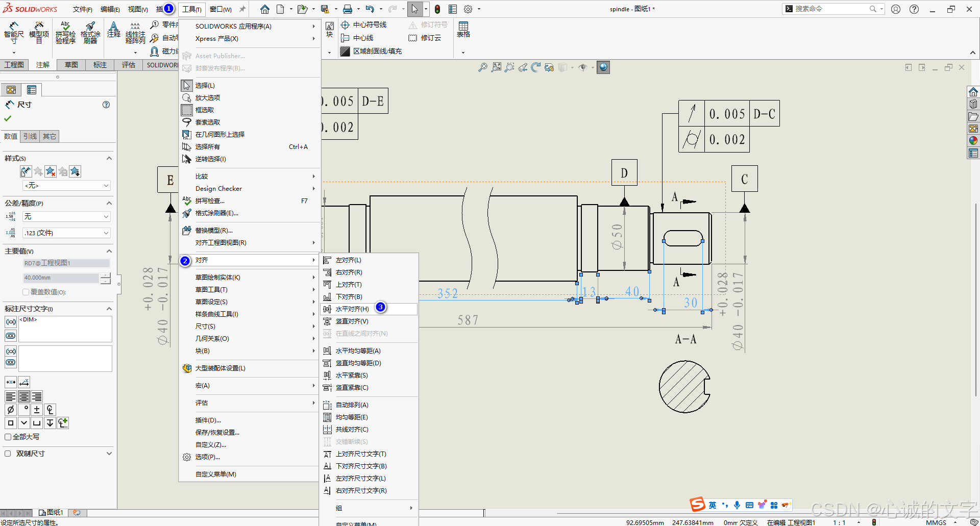Open the Tables (表格) tool
Screen dimensions: 980x526
[463, 30]
